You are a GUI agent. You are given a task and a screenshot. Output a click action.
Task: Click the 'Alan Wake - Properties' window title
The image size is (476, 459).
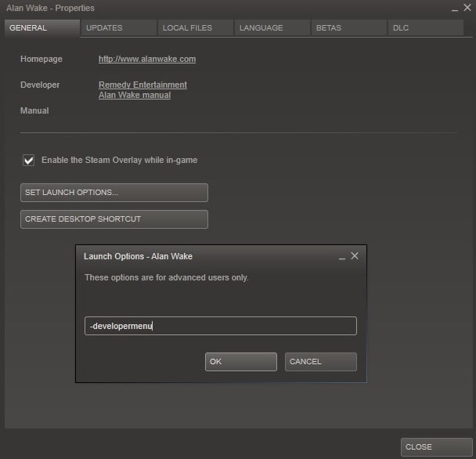coord(50,8)
